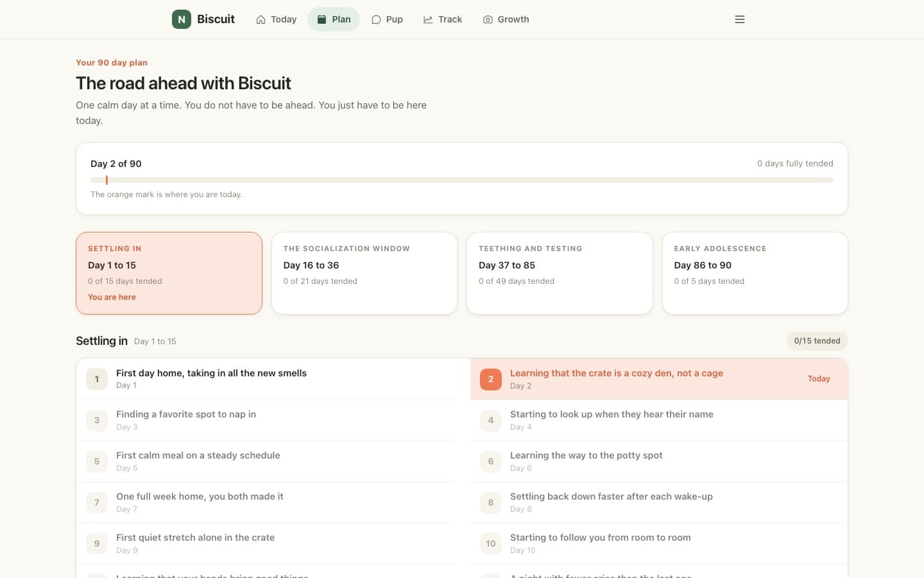Switch to the Track tab
924x578 pixels.
pyautogui.click(x=443, y=19)
